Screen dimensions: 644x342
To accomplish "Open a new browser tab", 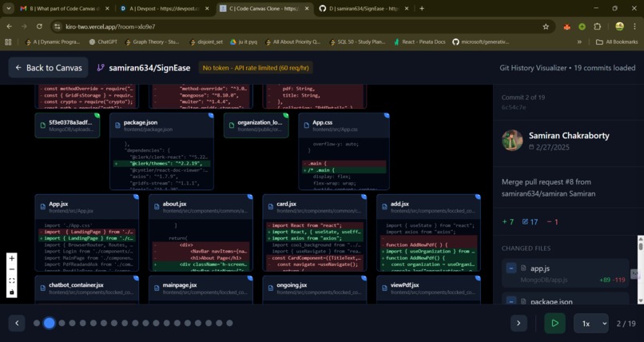I will click(422, 8).
